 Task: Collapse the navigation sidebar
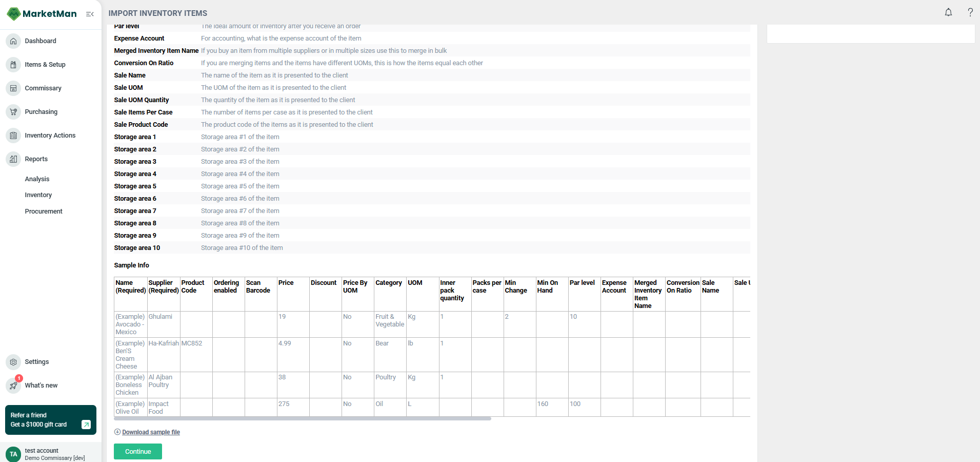(90, 14)
